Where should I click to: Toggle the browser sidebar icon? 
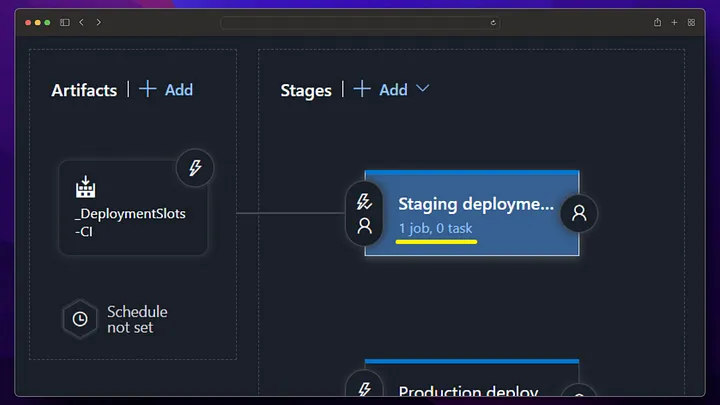pos(65,22)
